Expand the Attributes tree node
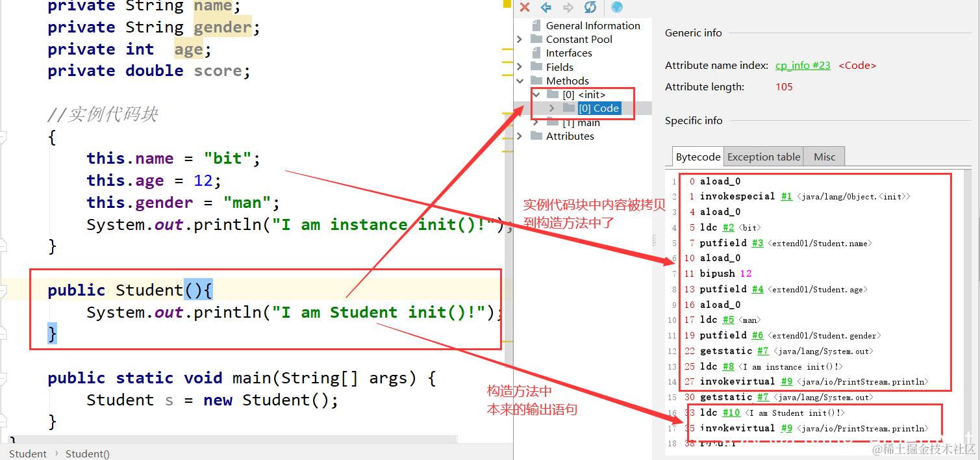 coord(520,135)
